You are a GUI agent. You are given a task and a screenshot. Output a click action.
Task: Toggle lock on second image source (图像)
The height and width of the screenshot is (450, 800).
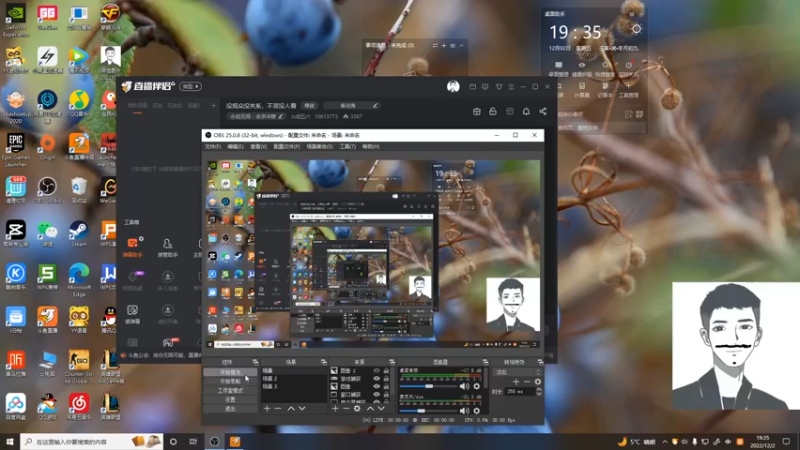[x=386, y=387]
